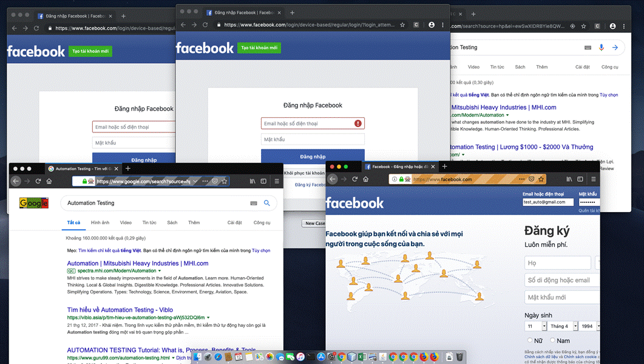Image resolution: width=644 pixels, height=364 pixels.
Task: Expand arrow beside .com/Modern/Automation in right Chrome
Action: click(507, 115)
